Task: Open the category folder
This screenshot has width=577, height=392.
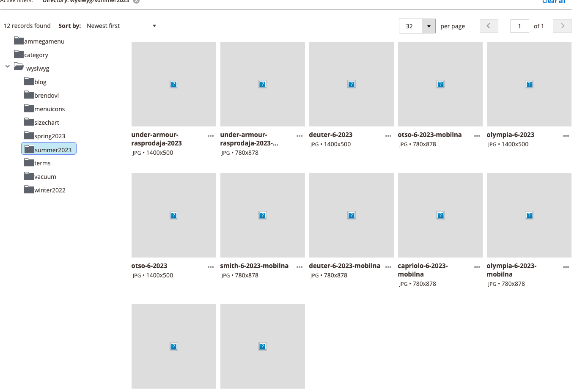Action: pyautogui.click(x=36, y=55)
